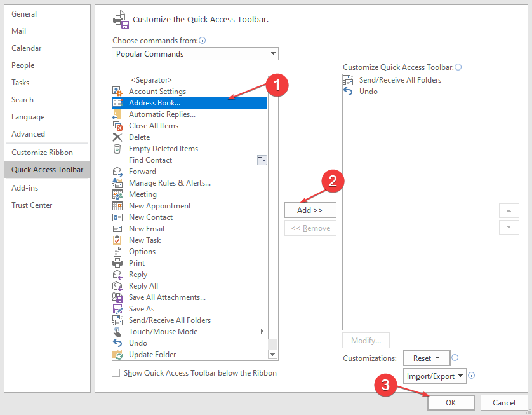Select the New Task clipboard icon

tap(117, 240)
